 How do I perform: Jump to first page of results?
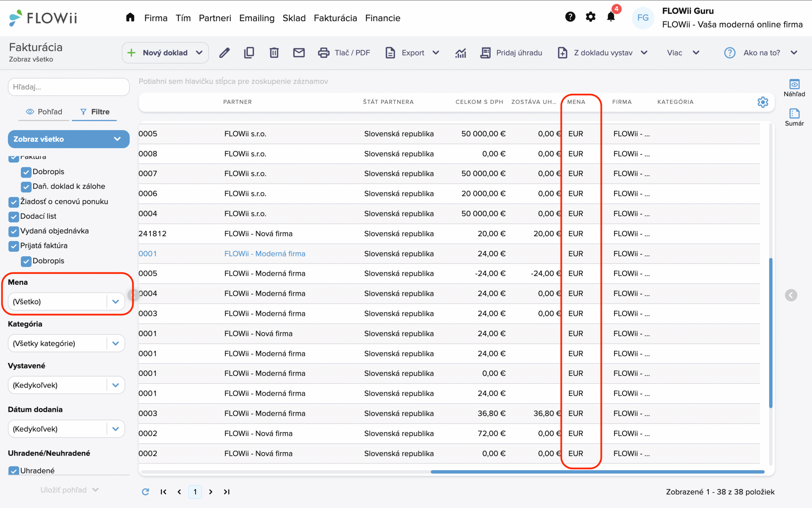coord(163,492)
